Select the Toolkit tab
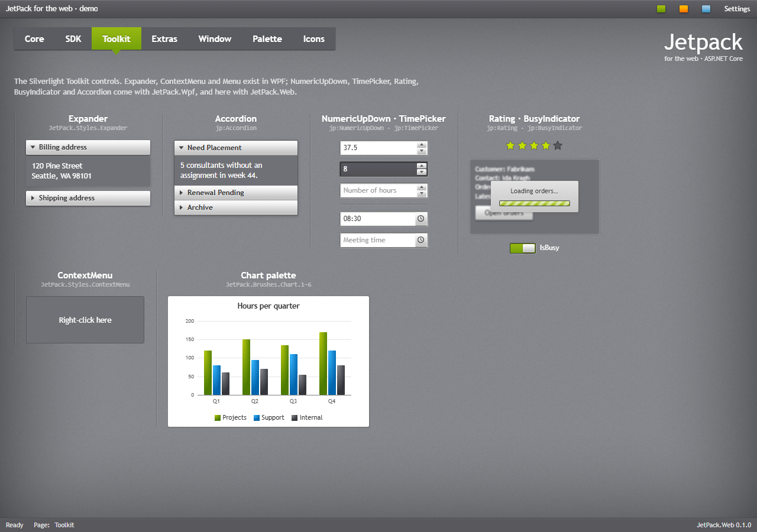This screenshot has height=532, width=757. pos(117,38)
